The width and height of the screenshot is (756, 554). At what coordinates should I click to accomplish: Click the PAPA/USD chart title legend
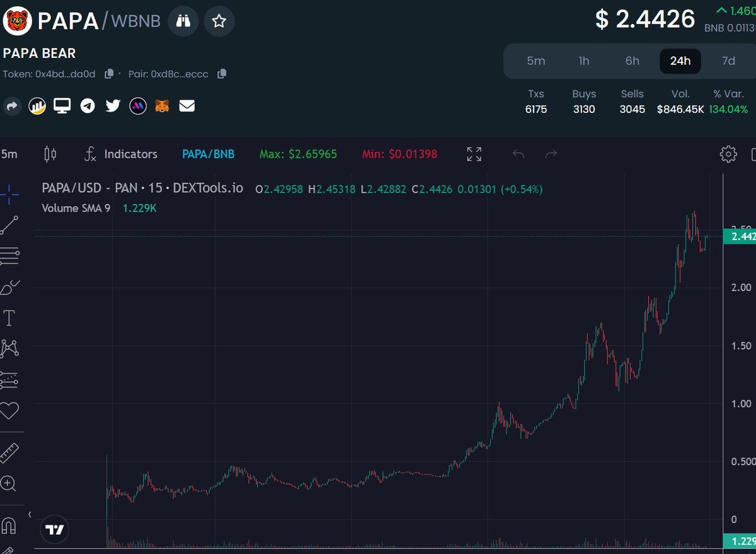coord(142,188)
